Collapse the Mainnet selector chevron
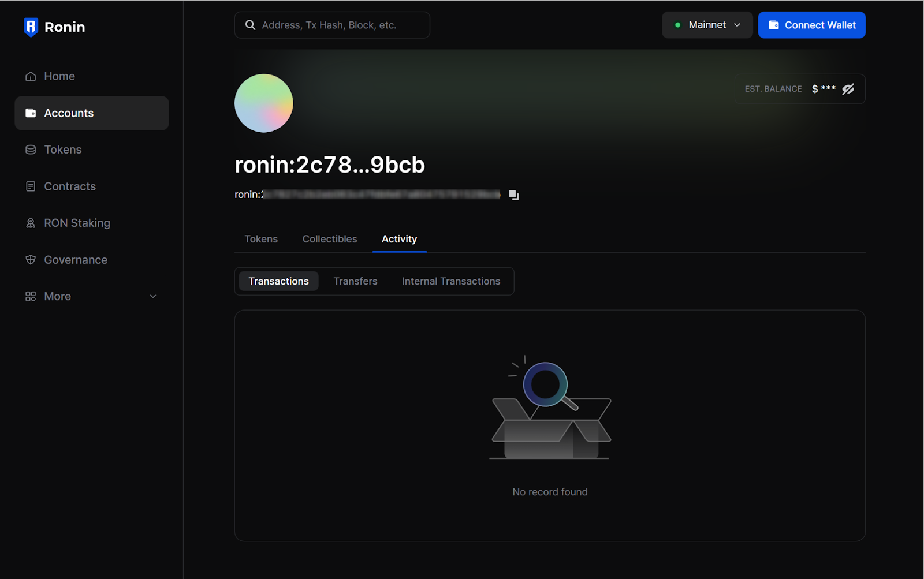The height and width of the screenshot is (579, 924). point(738,25)
